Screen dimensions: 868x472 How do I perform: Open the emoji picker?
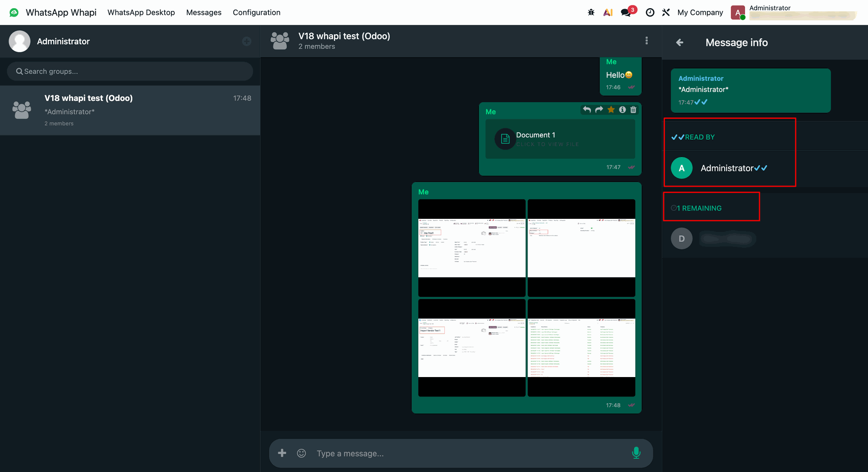coord(302,453)
